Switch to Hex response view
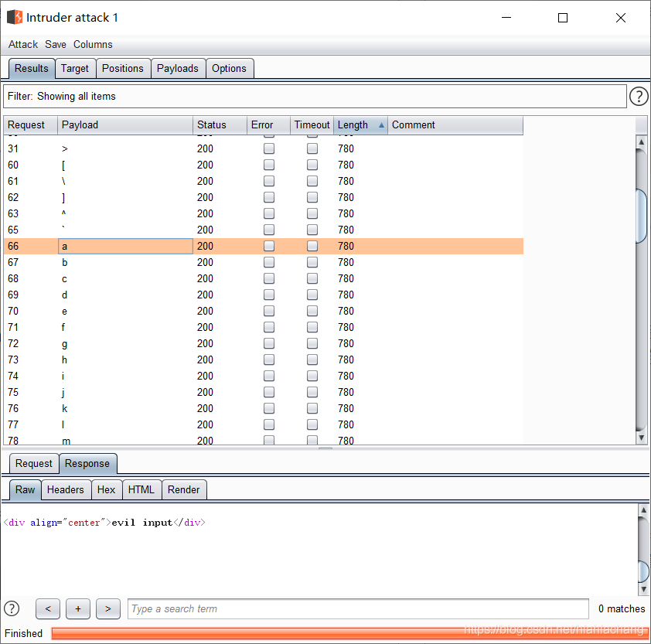 coord(106,490)
